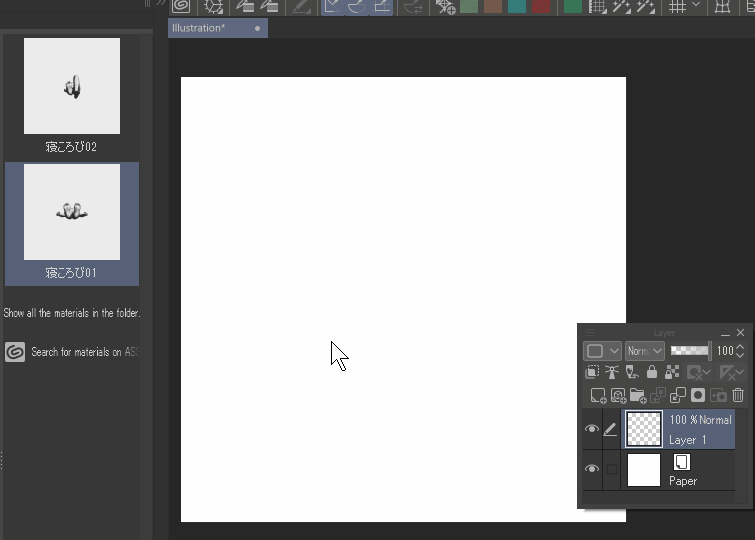Select the 寝ころび01 material thumbnail
755x540 pixels.
click(x=72, y=212)
